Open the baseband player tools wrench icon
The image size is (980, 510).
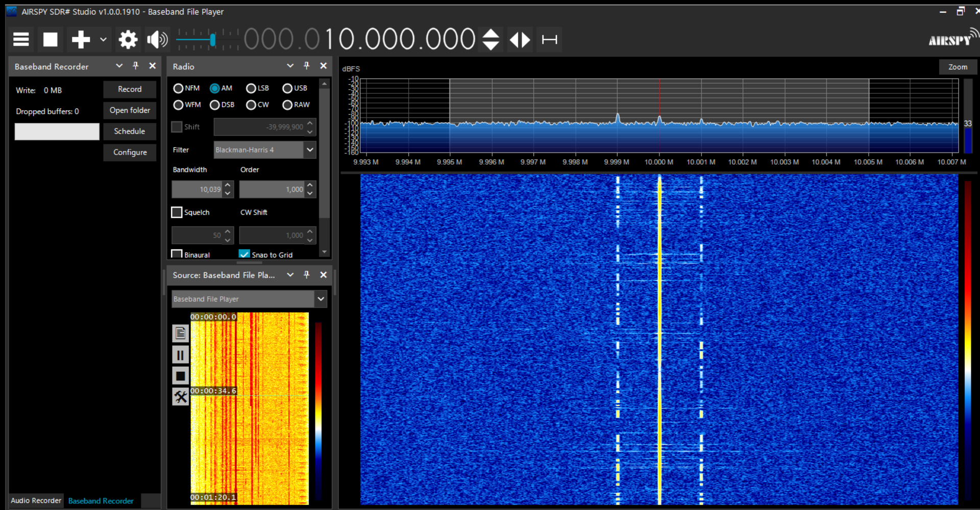(180, 396)
